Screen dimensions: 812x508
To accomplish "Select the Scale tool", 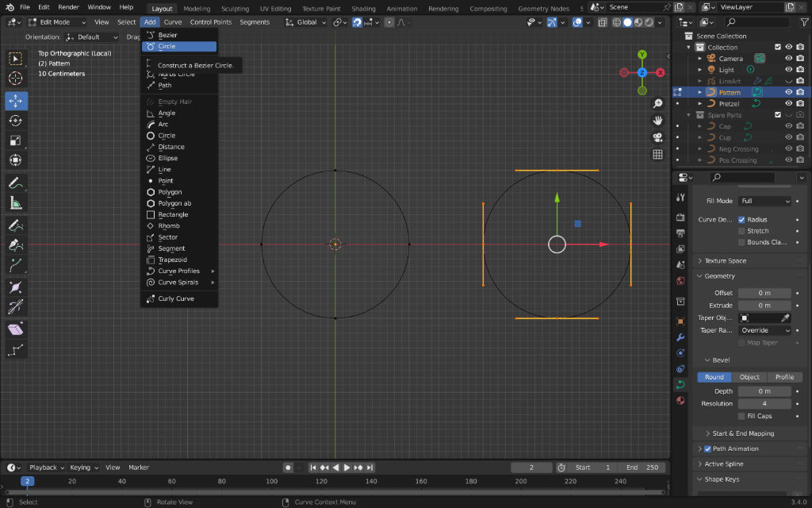I will pyautogui.click(x=16, y=140).
